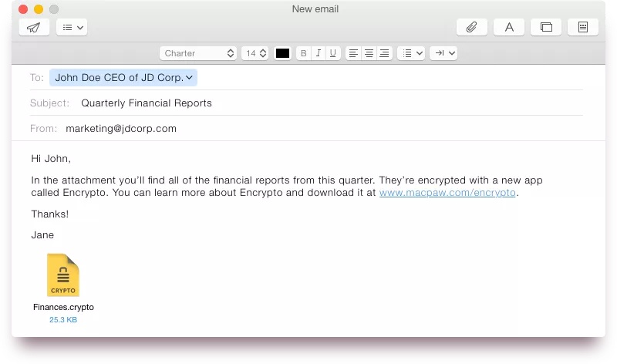Image resolution: width=617 pixels, height=364 pixels.
Task: Center align the text
Action: click(369, 53)
